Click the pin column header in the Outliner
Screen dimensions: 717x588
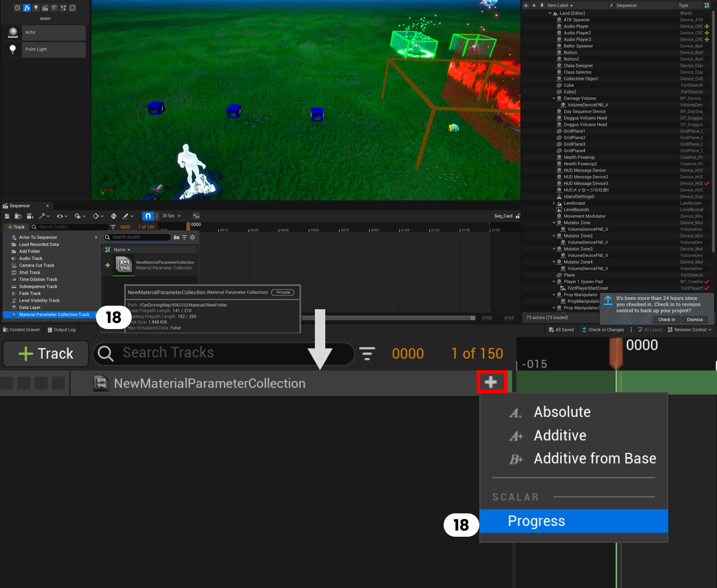point(542,6)
